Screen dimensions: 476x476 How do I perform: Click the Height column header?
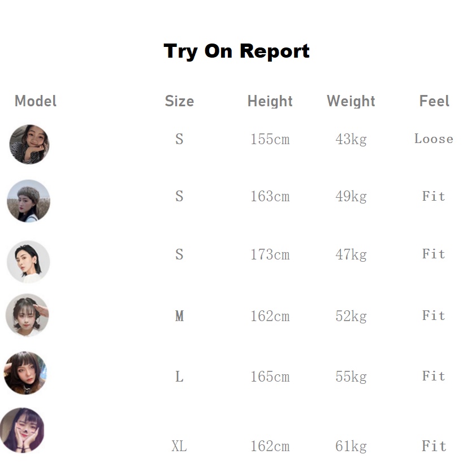click(x=270, y=101)
